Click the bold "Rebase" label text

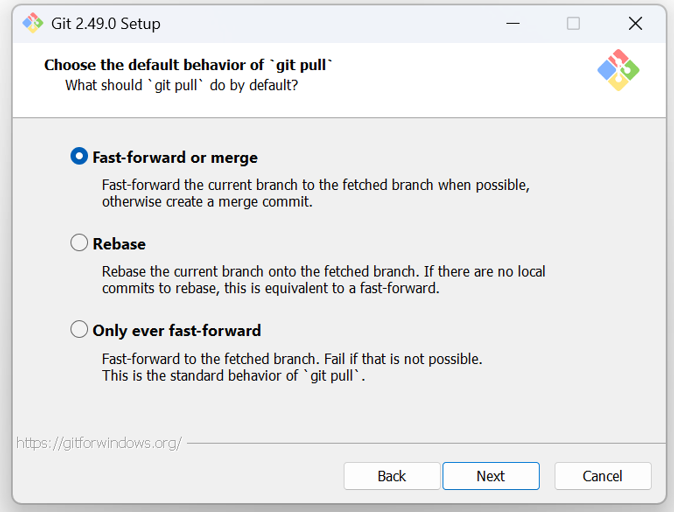[119, 244]
